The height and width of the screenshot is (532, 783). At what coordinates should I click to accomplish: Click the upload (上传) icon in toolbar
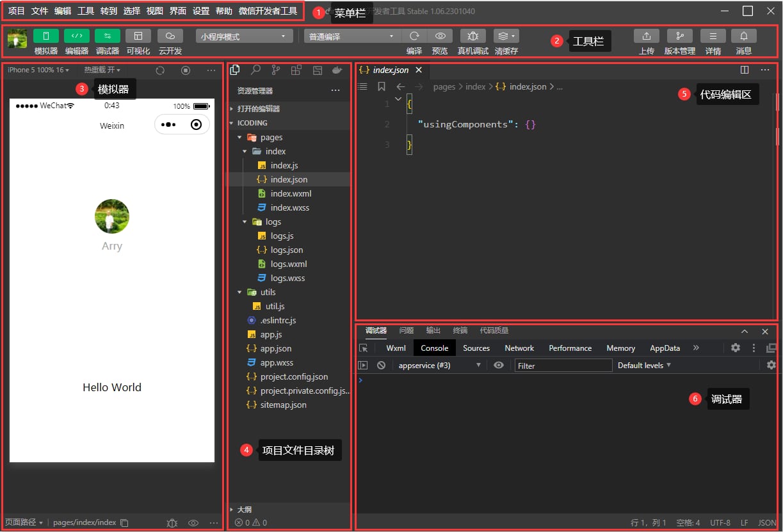coord(646,36)
